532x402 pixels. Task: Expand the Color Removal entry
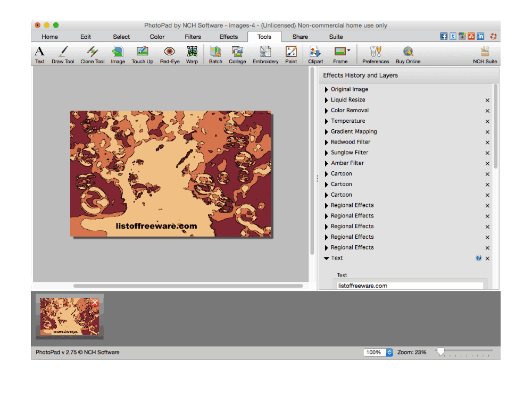tap(326, 111)
